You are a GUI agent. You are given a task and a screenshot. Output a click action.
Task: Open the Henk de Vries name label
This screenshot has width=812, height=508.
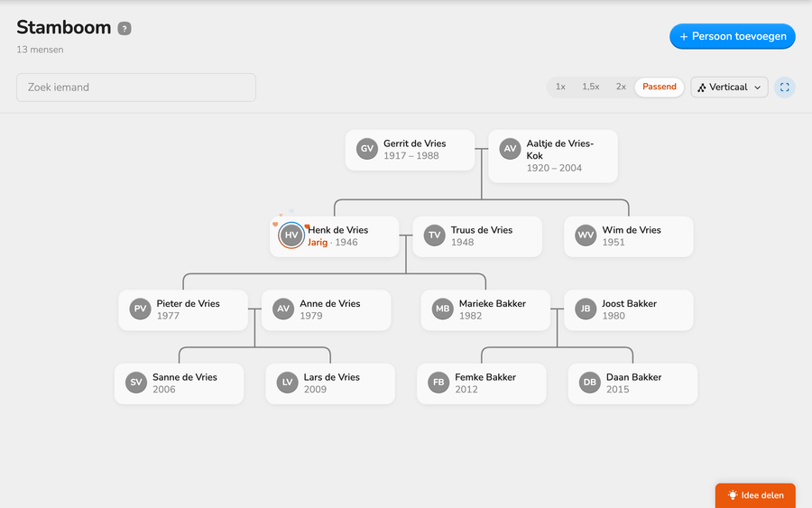point(337,230)
